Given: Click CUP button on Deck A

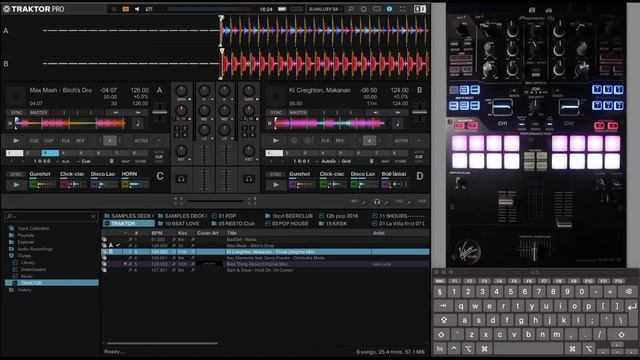Looking at the screenshot, I should click(x=49, y=140).
